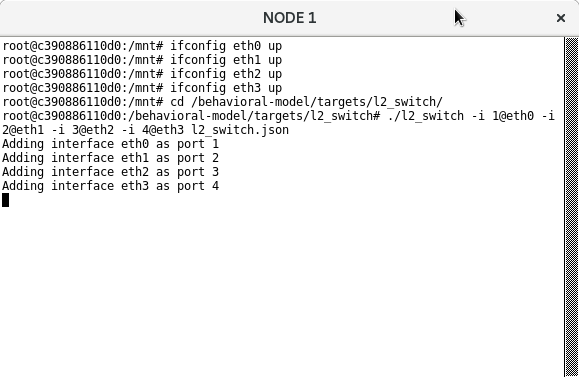Click the 'ifconfig eth1 up' command line

coord(142,60)
